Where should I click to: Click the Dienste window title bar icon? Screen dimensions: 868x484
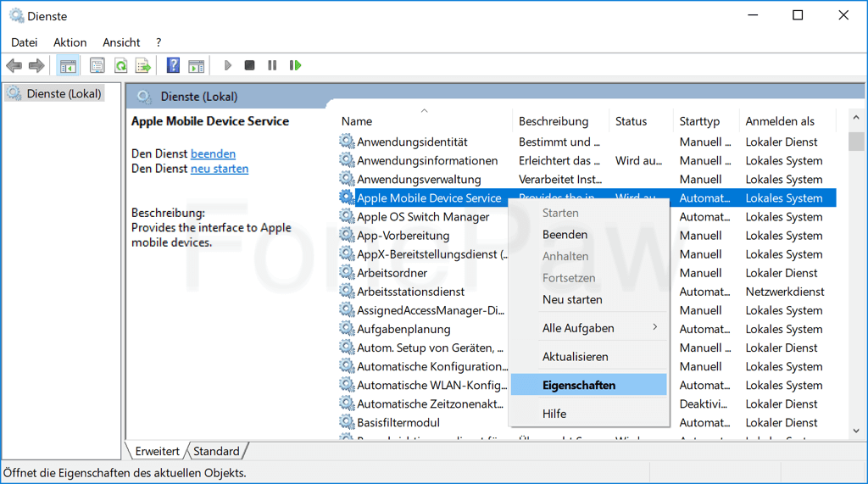pos(17,15)
